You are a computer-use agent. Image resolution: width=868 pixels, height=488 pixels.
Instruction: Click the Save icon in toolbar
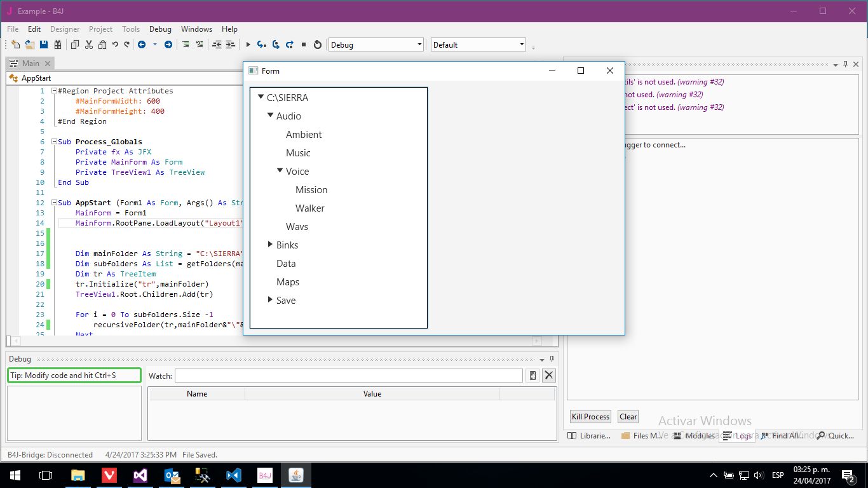click(44, 44)
